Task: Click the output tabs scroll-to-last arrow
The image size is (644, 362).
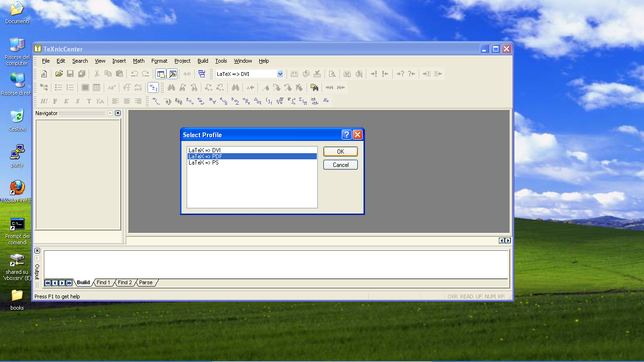Action: tap(69, 283)
